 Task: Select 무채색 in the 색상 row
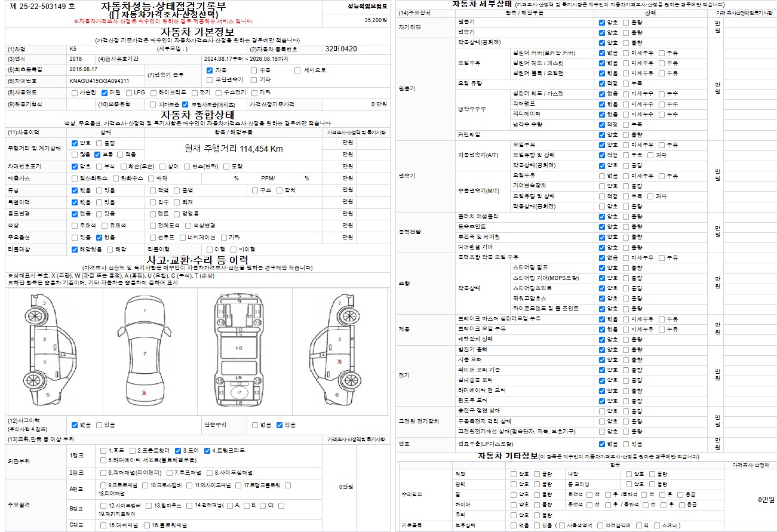point(75,226)
